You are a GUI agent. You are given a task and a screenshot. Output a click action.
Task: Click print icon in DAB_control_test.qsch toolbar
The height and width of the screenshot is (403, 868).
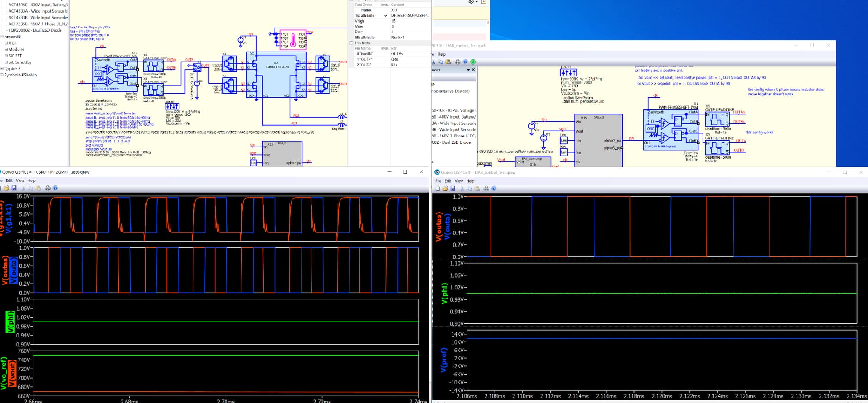pyautogui.click(x=458, y=62)
